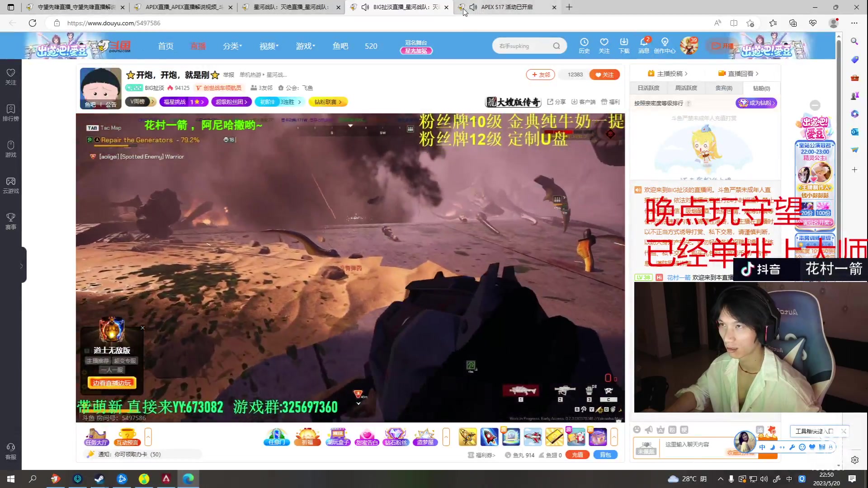Open the volume tray icon
This screenshot has height=488, width=868.
click(x=764, y=479)
